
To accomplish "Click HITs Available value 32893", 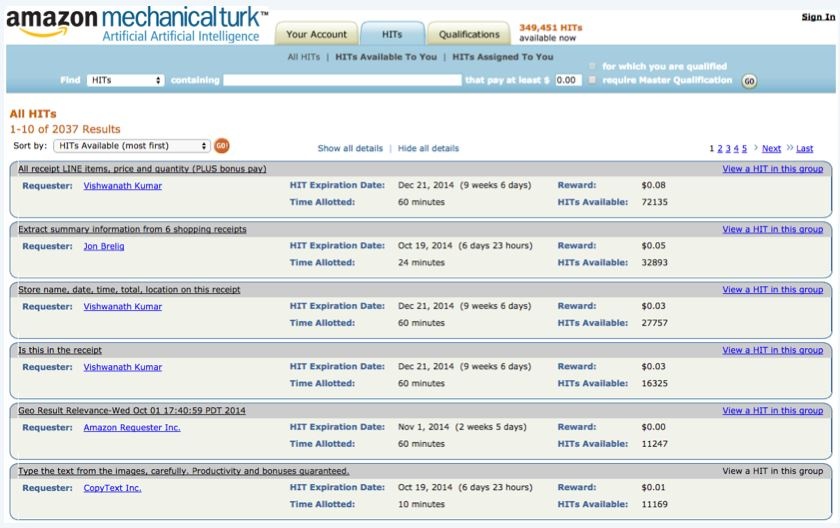I will click(655, 263).
